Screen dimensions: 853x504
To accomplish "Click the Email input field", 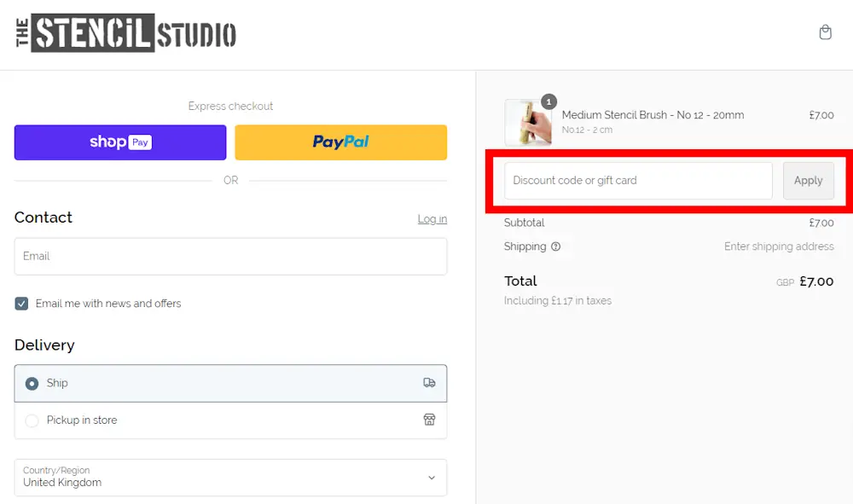I will pyautogui.click(x=230, y=256).
